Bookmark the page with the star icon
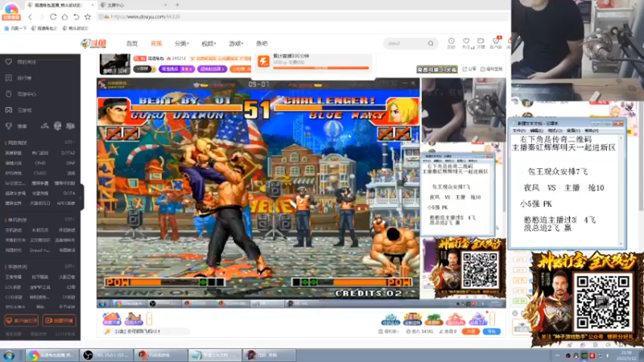 coord(88,17)
